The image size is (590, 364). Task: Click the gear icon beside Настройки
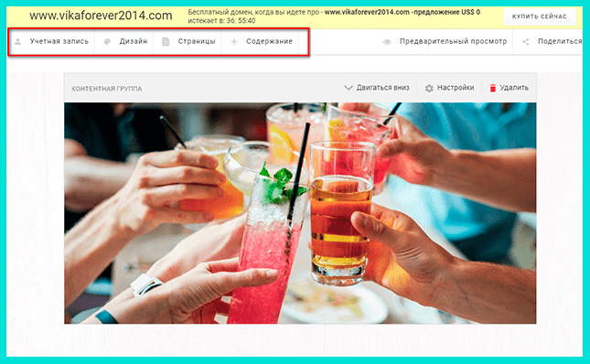429,88
